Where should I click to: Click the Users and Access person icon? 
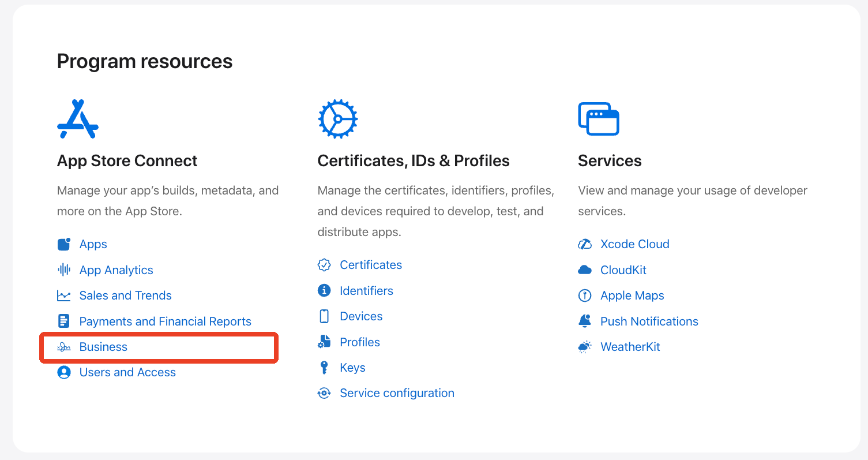click(x=64, y=372)
